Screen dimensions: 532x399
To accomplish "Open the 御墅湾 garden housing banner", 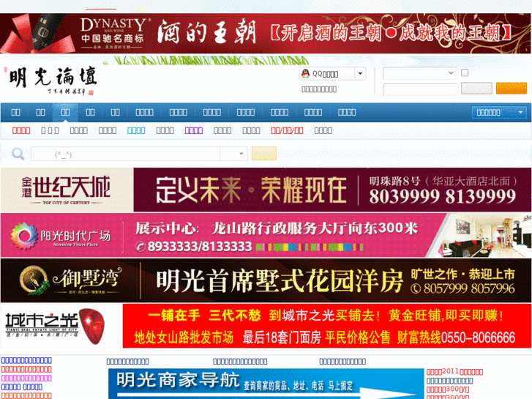I will [266, 280].
